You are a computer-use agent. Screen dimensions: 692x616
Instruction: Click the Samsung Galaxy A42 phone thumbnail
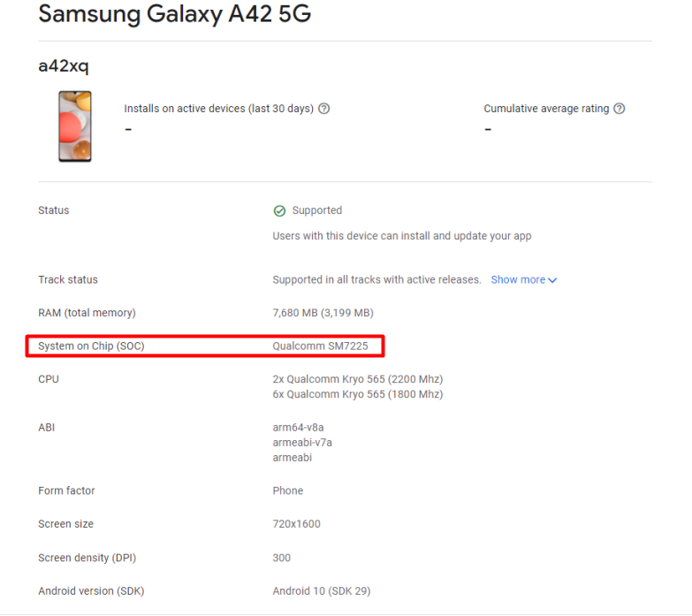(x=75, y=126)
